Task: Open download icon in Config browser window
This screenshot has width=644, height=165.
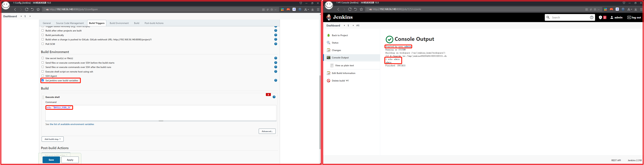Action: click(x=312, y=10)
